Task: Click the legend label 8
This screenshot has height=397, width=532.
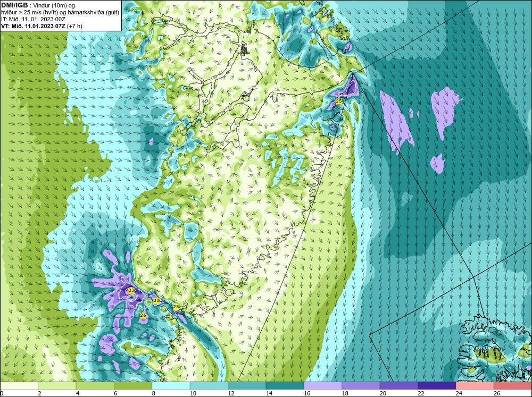Action: click(x=154, y=393)
